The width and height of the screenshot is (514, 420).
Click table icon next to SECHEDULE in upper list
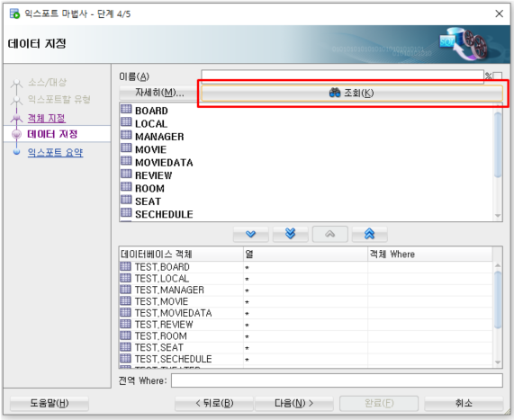pyautogui.click(x=126, y=212)
